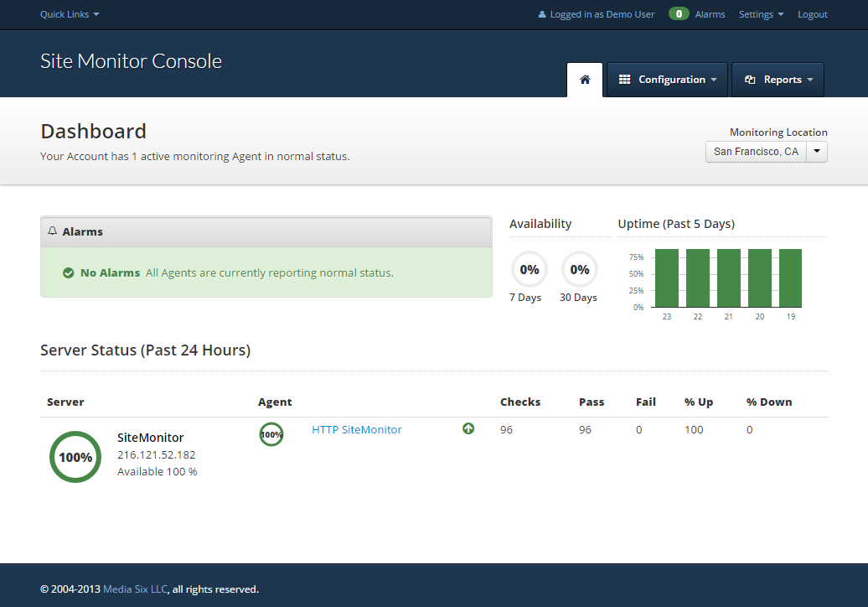Image resolution: width=868 pixels, height=607 pixels.
Task: Click the 100% SiteMonitor server gauge
Action: pos(75,457)
